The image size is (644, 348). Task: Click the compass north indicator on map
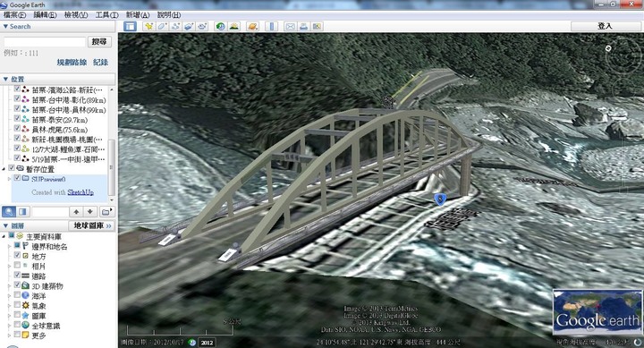[x=608, y=48]
